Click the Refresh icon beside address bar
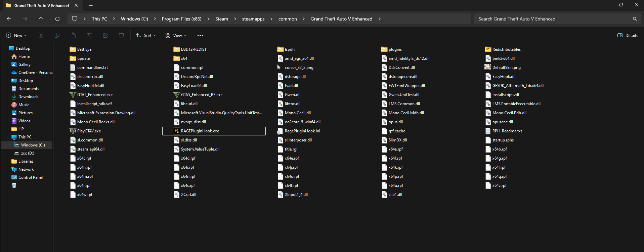644x252 pixels. click(x=57, y=19)
